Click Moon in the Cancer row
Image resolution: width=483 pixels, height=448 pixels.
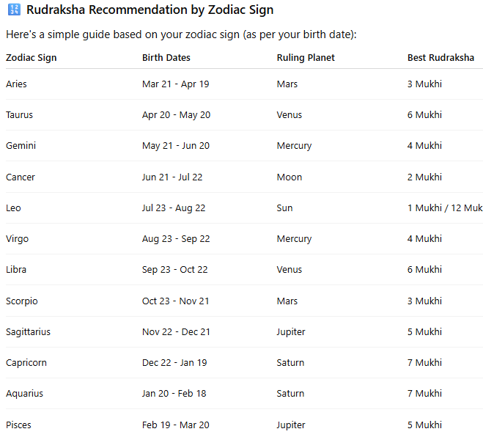[289, 177]
